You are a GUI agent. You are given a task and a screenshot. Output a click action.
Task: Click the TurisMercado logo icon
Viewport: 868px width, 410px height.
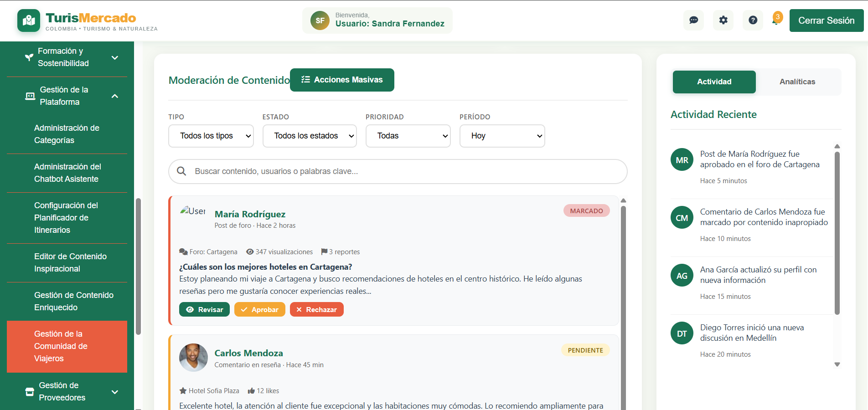(x=28, y=20)
